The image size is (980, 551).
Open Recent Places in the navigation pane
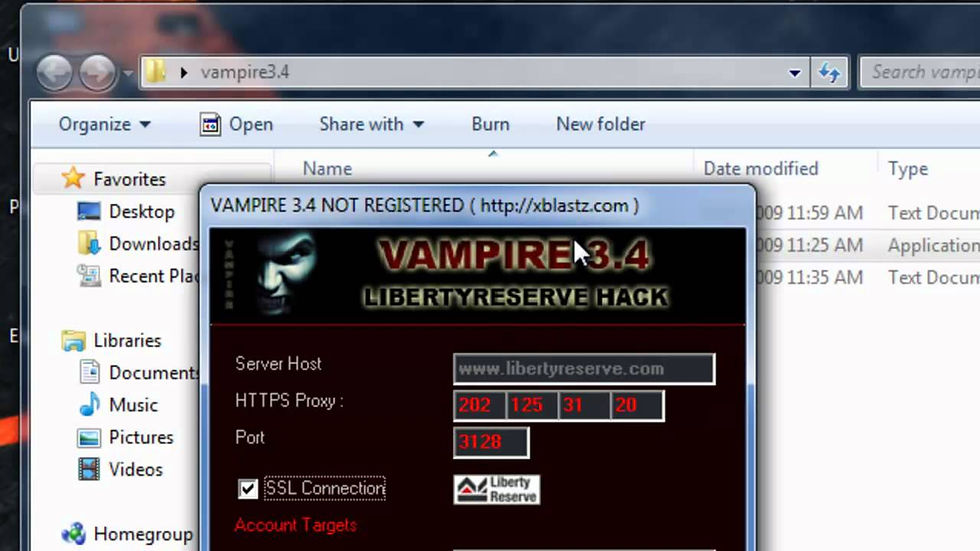point(153,276)
